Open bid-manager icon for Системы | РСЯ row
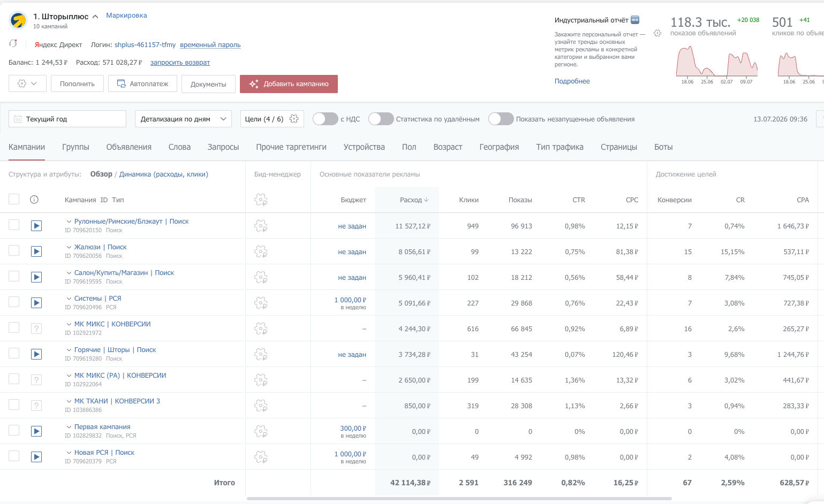824x504 pixels. (261, 303)
